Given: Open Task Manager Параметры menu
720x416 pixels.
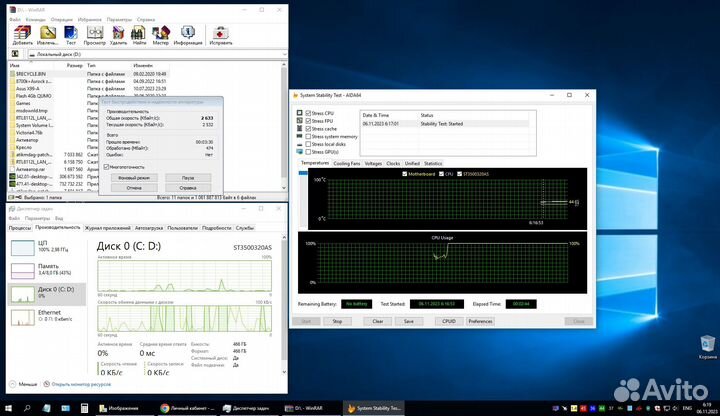Looking at the screenshot, I should click(37, 219).
